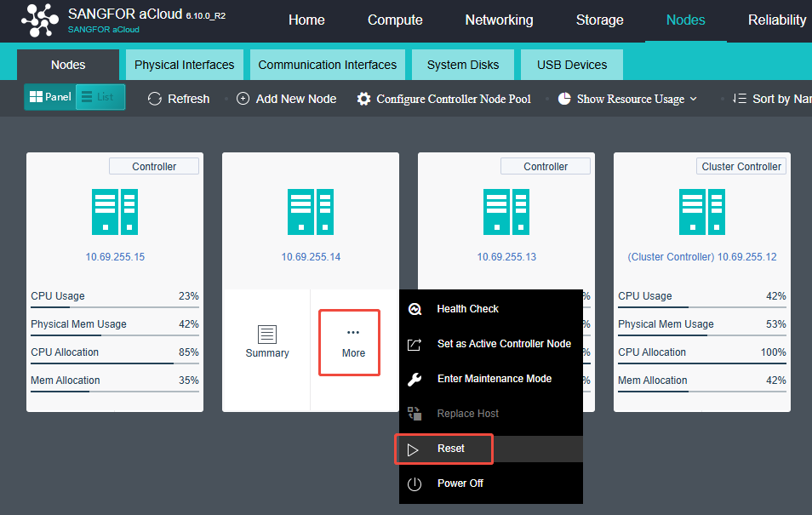Click the Summary button label
This screenshot has width=812, height=515.
coord(267,352)
